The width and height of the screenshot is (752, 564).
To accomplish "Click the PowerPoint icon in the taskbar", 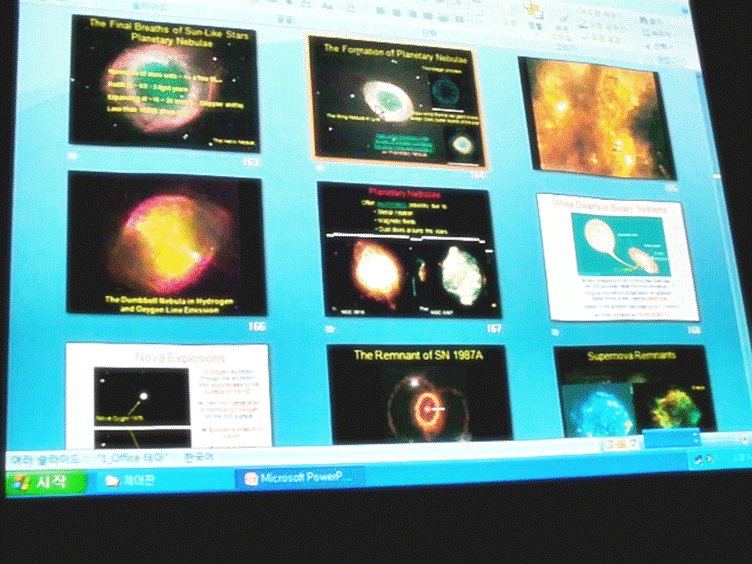I will [253, 478].
